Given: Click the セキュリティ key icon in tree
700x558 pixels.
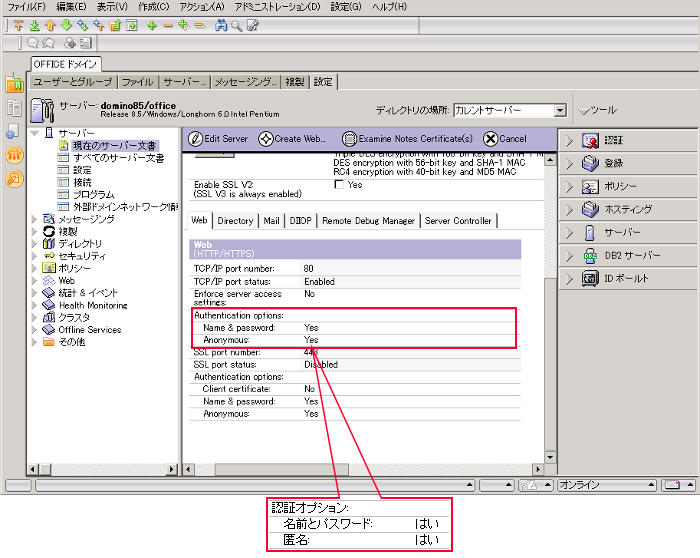Looking at the screenshot, I should tap(49, 256).
